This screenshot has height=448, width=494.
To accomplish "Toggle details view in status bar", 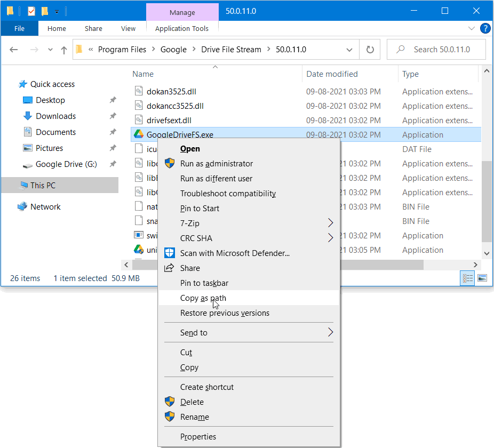I will tap(467, 278).
